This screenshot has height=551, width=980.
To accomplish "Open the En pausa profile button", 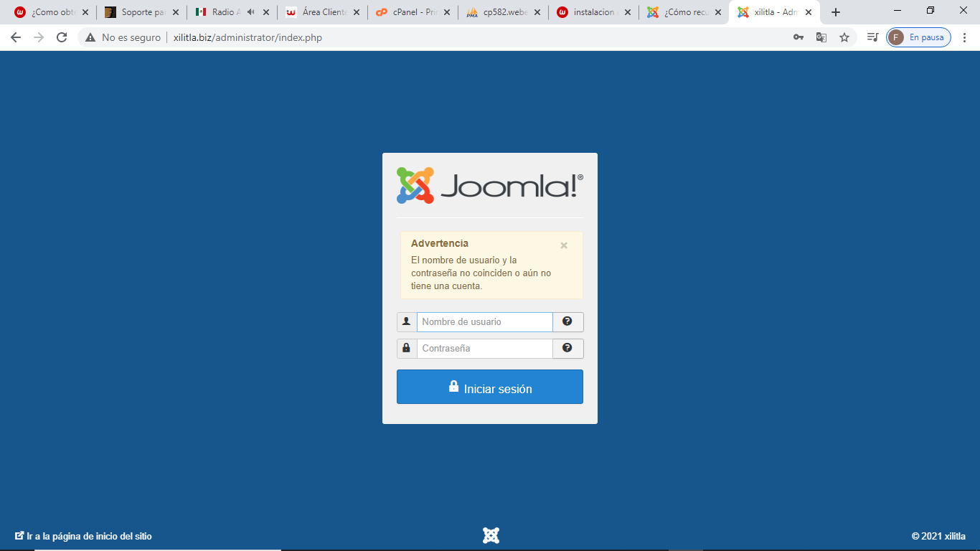I will point(918,37).
